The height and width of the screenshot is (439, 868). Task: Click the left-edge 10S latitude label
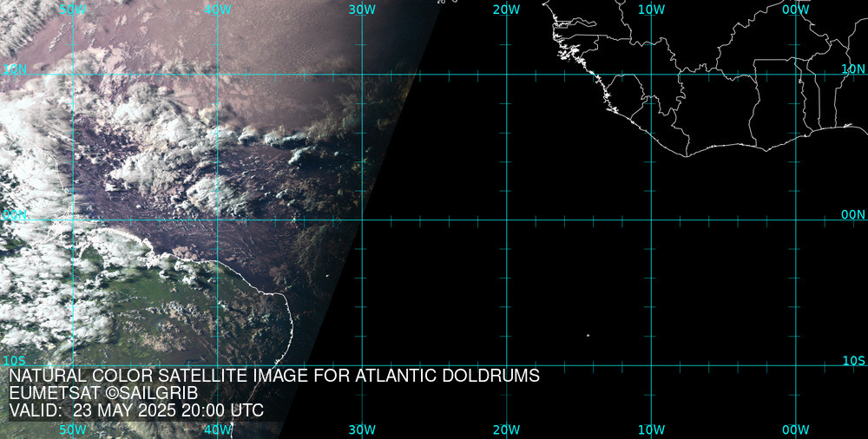pyautogui.click(x=15, y=361)
